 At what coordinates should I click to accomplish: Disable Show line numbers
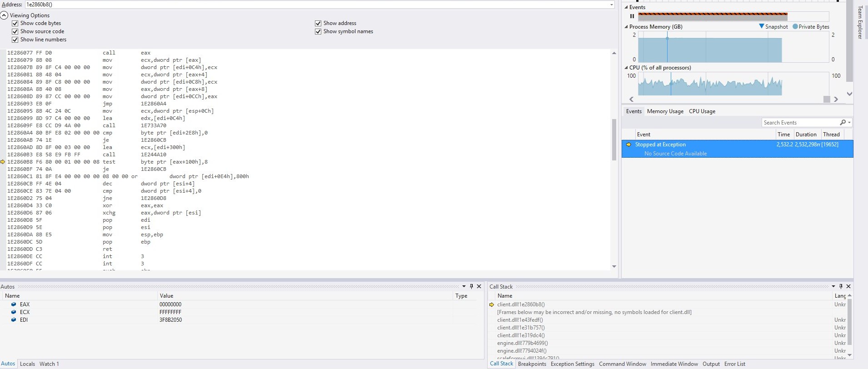pyautogui.click(x=15, y=40)
